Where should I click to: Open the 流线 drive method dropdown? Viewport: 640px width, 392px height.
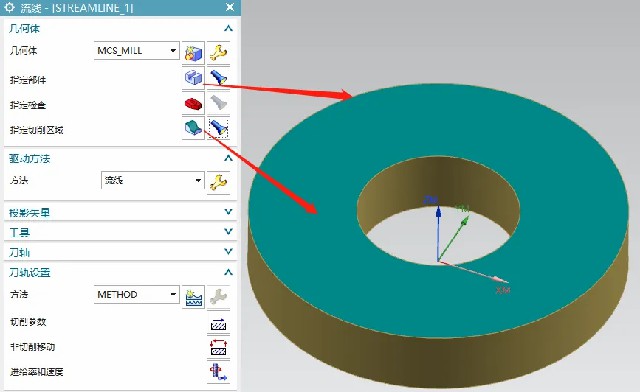152,180
